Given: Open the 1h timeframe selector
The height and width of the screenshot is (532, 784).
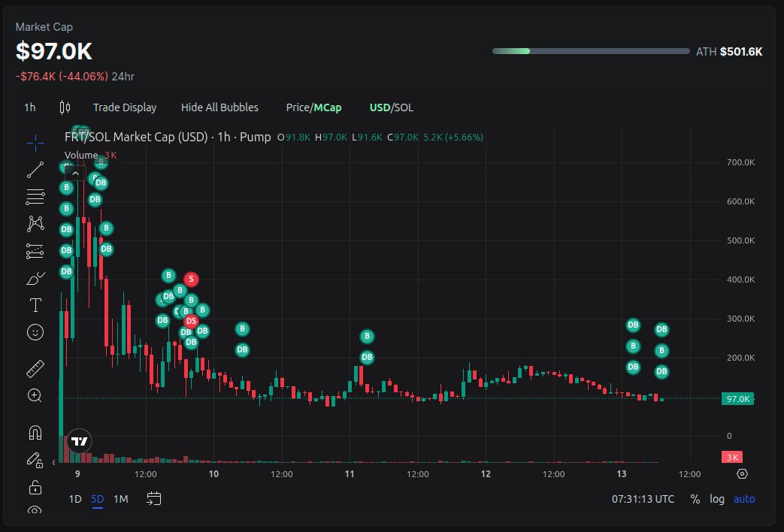Looking at the screenshot, I should pyautogui.click(x=29, y=107).
